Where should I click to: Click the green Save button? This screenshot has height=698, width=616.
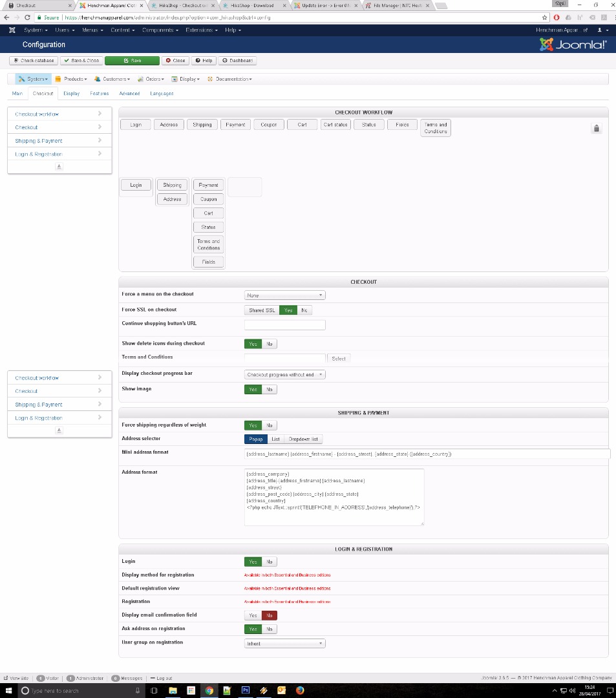(133, 61)
